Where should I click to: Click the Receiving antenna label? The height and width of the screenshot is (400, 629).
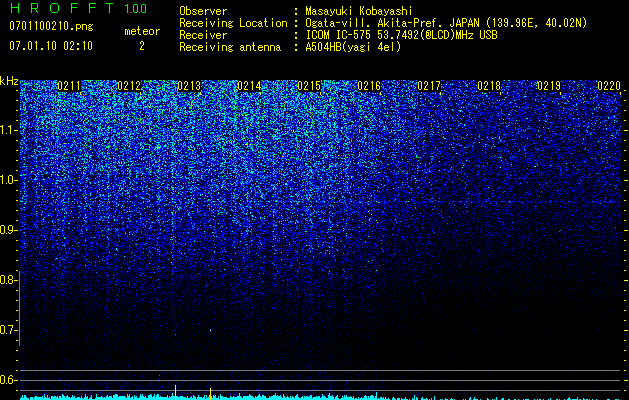coord(230,47)
